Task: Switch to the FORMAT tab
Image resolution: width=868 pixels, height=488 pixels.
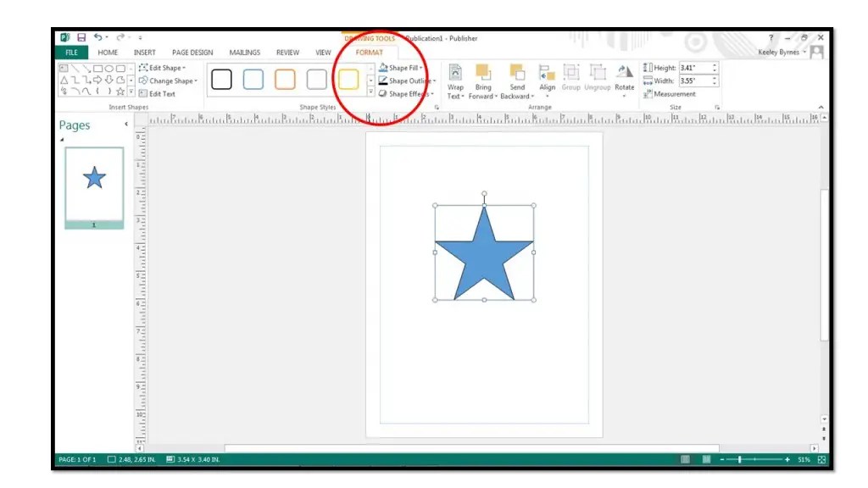Action: pyautogui.click(x=373, y=52)
